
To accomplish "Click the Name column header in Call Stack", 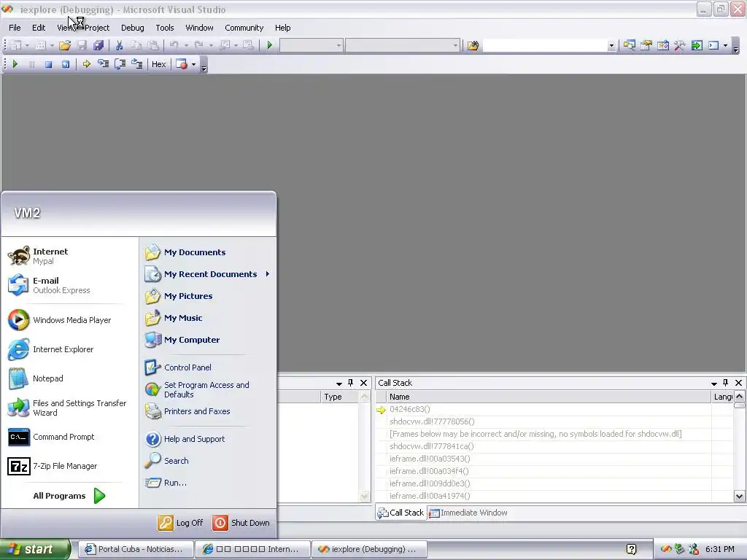I will (549, 397).
